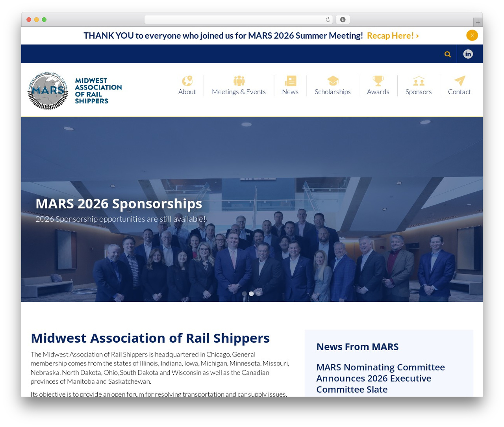Click the browser reload icon
Image resolution: width=504 pixels, height=427 pixels.
point(328,20)
